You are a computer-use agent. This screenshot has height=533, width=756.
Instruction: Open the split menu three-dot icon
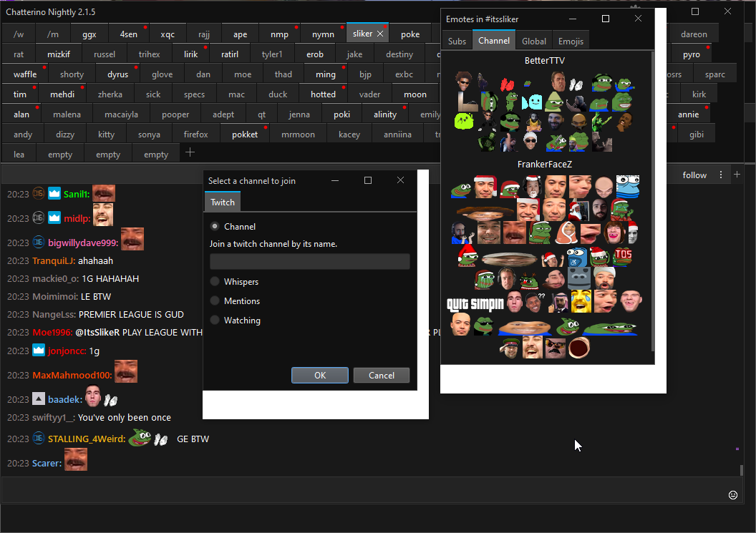click(x=721, y=175)
